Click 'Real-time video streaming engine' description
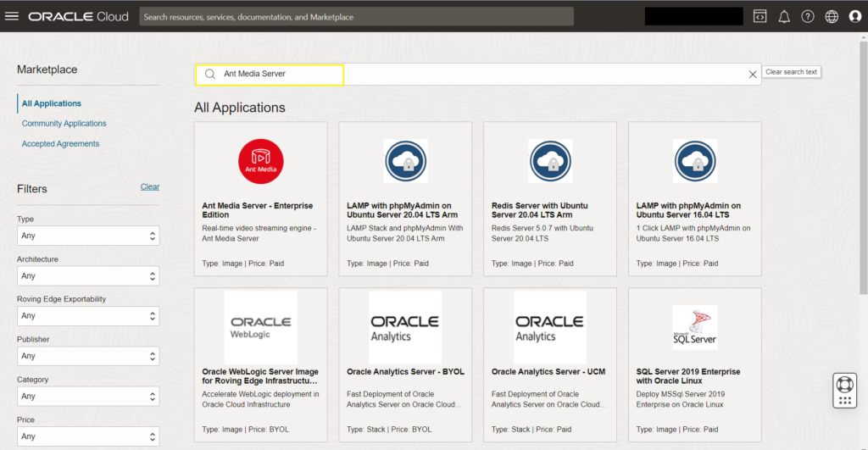 pos(259,233)
